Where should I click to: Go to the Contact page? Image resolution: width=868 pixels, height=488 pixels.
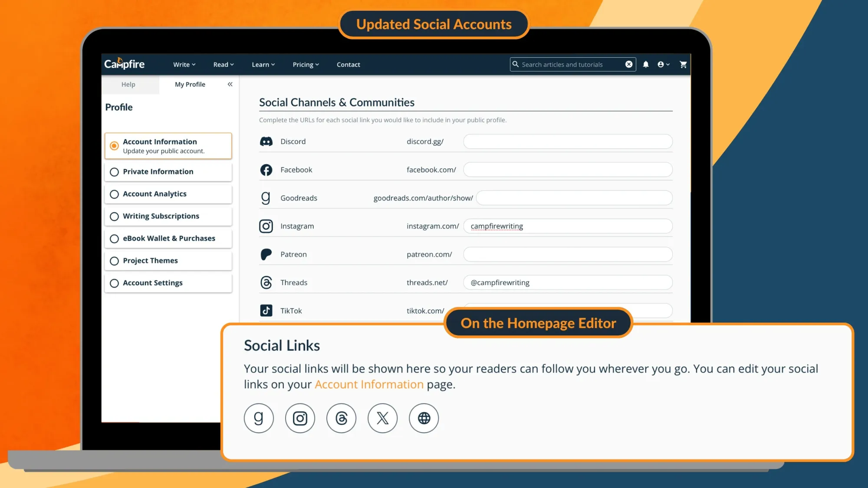point(348,65)
